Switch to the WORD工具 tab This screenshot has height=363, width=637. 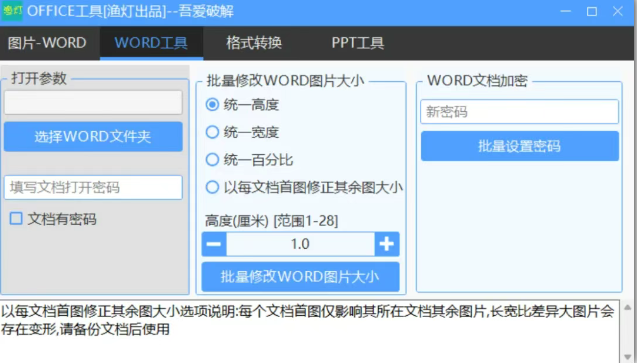point(151,43)
